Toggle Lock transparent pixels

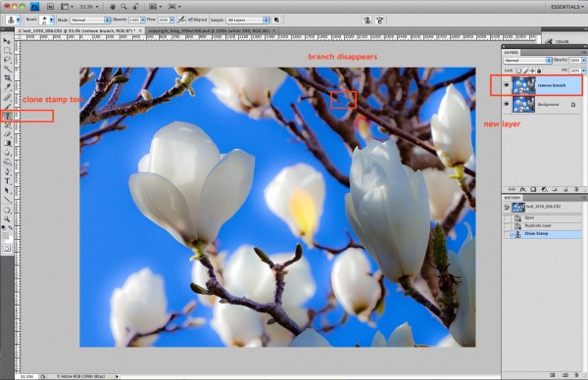[x=519, y=71]
